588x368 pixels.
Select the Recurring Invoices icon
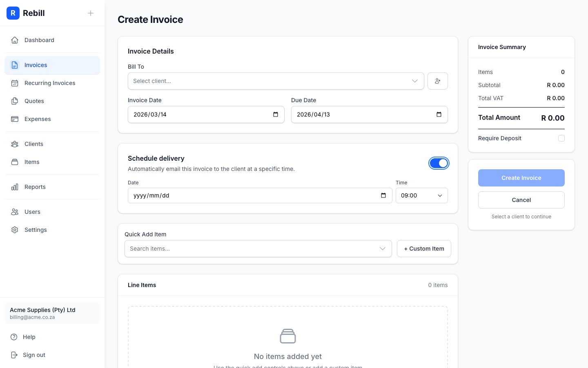15,83
